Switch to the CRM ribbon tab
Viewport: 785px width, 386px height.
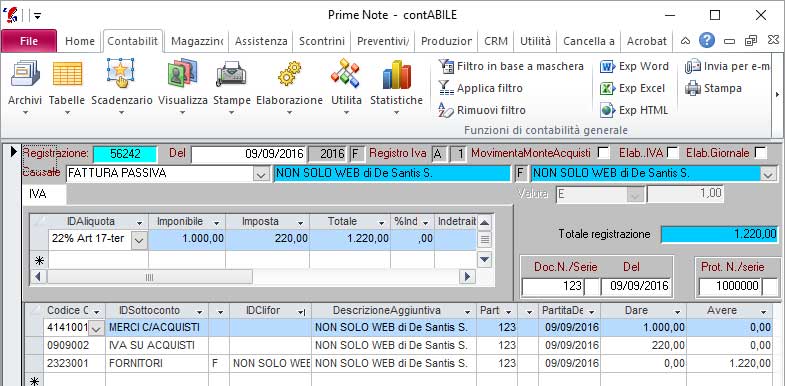coord(496,41)
